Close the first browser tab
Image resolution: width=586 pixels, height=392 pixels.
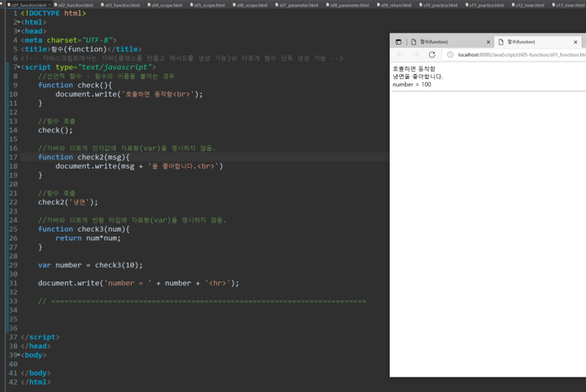(x=489, y=42)
